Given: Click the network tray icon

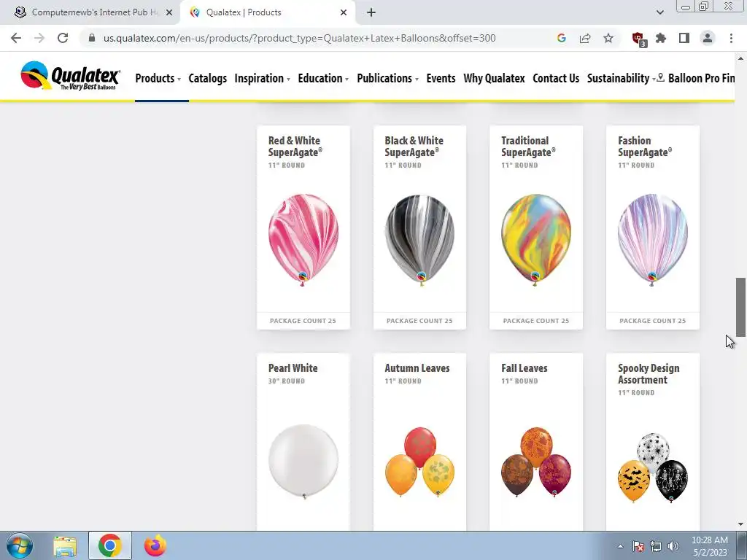Looking at the screenshot, I should pos(656,546).
